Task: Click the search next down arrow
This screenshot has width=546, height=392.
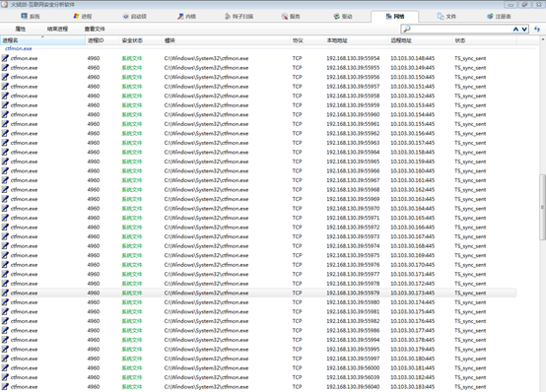Action: point(524,30)
